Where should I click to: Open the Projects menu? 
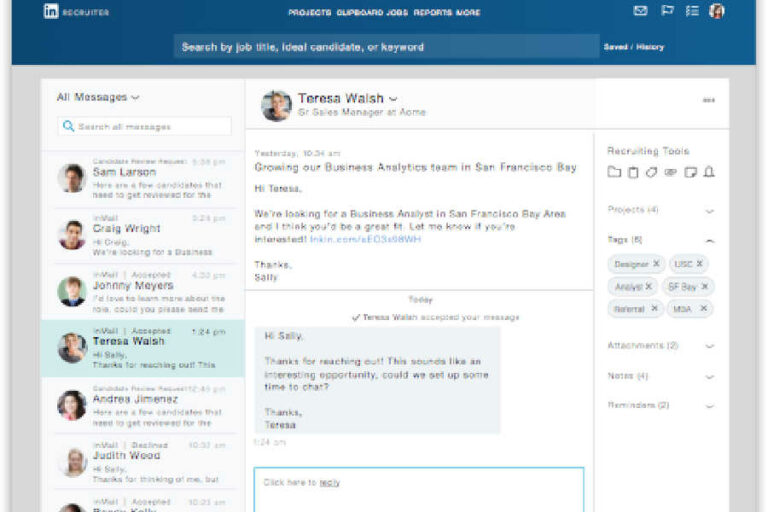310,12
